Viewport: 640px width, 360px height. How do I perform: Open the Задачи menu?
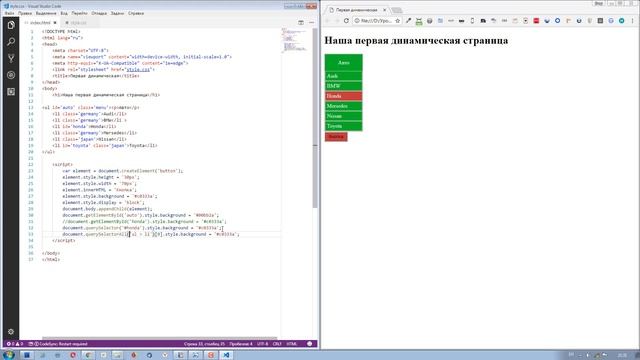117,13
